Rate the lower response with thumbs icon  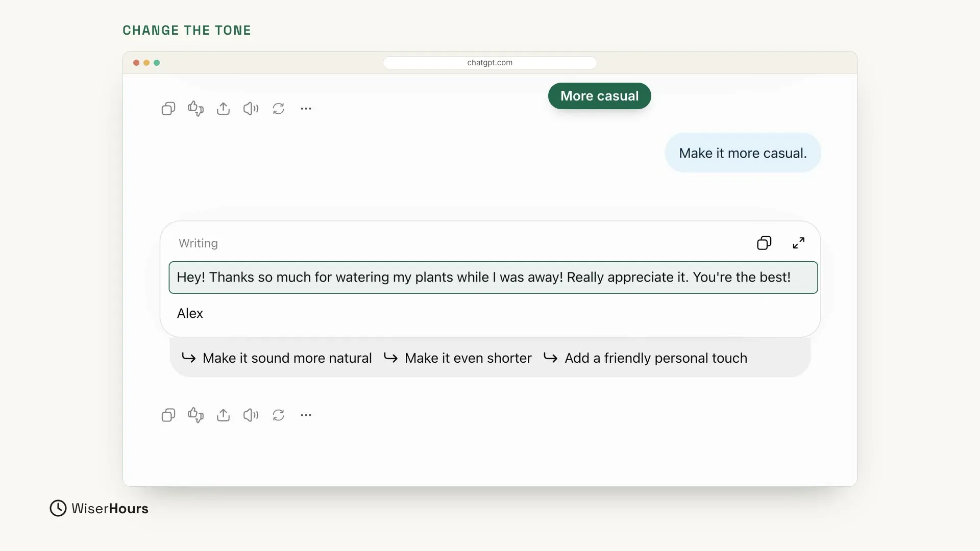(196, 415)
